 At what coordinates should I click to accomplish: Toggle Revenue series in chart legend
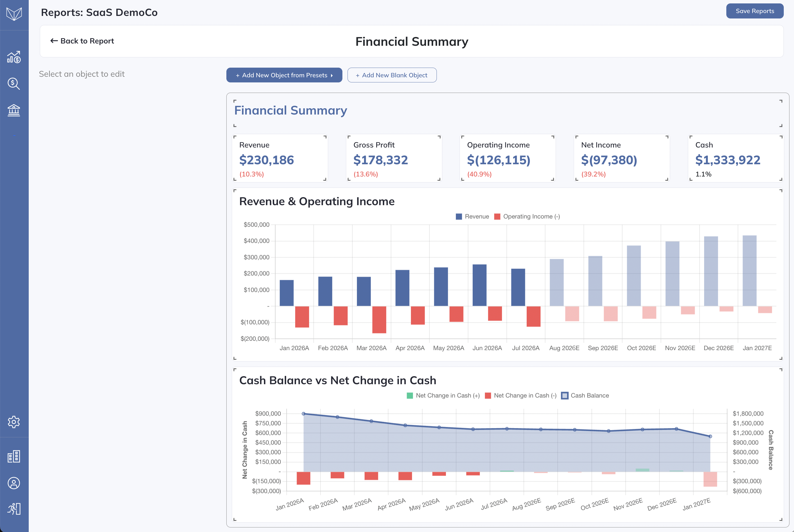[472, 217]
